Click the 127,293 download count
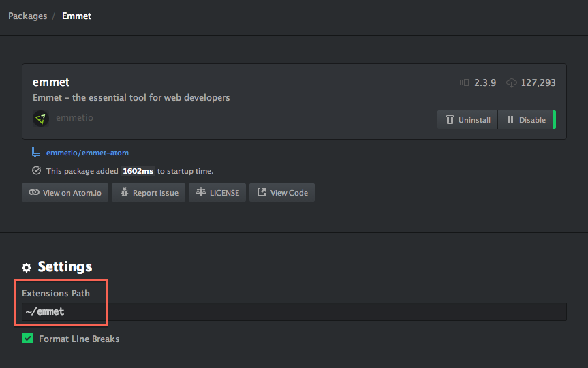This screenshot has width=588, height=368. click(538, 82)
